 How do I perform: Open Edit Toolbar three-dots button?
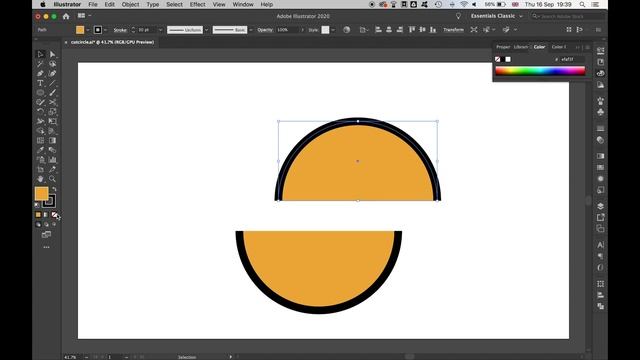coord(47,247)
